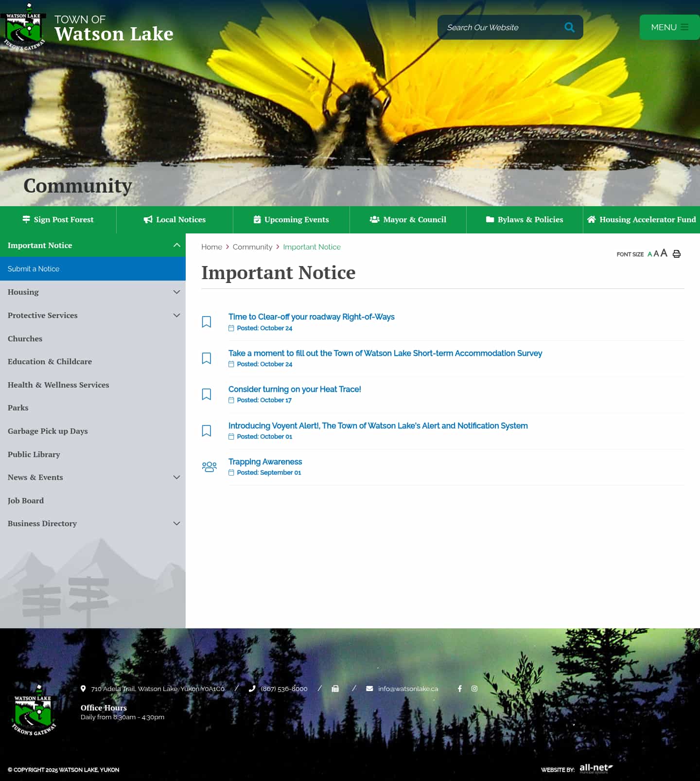
Task: Click the Town of Watson Lake title
Action: 114,29
